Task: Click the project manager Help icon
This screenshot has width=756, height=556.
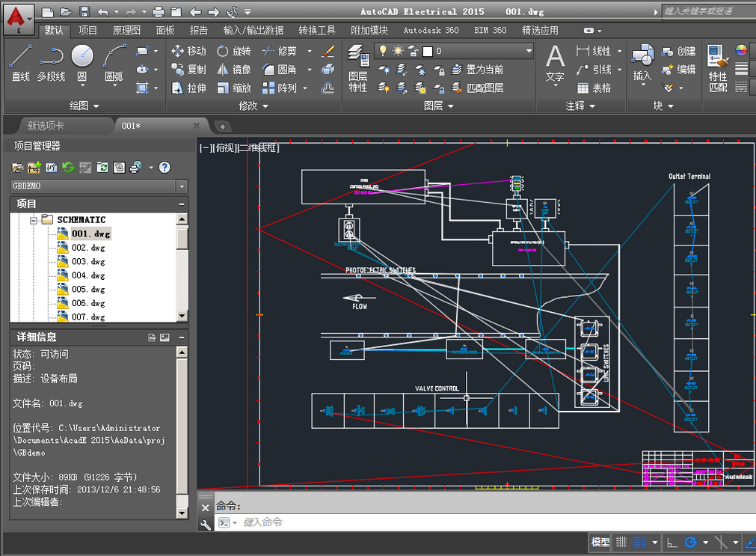Action: click(x=164, y=167)
